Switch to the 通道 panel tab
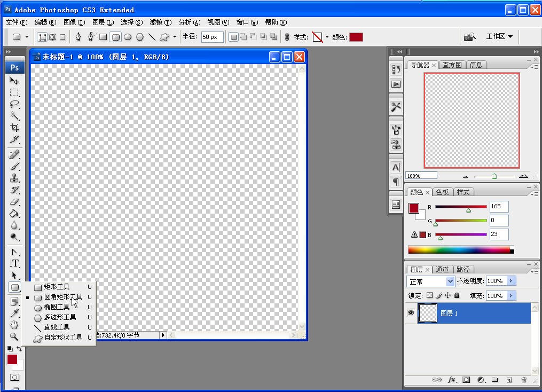 (442, 269)
